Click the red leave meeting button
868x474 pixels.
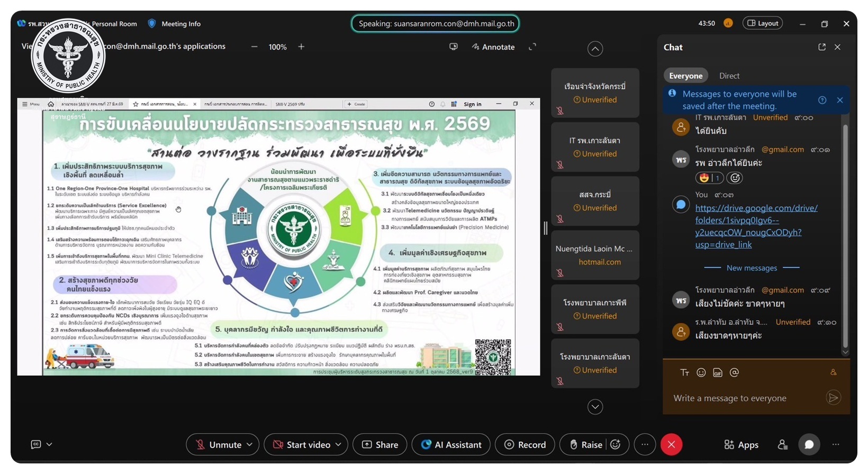click(x=671, y=444)
